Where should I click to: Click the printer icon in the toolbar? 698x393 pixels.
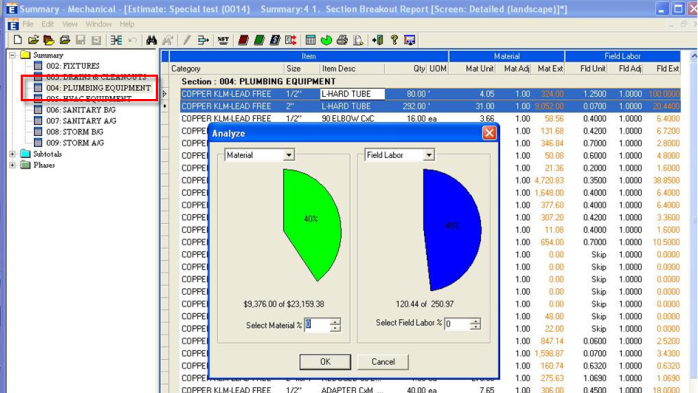coord(342,40)
